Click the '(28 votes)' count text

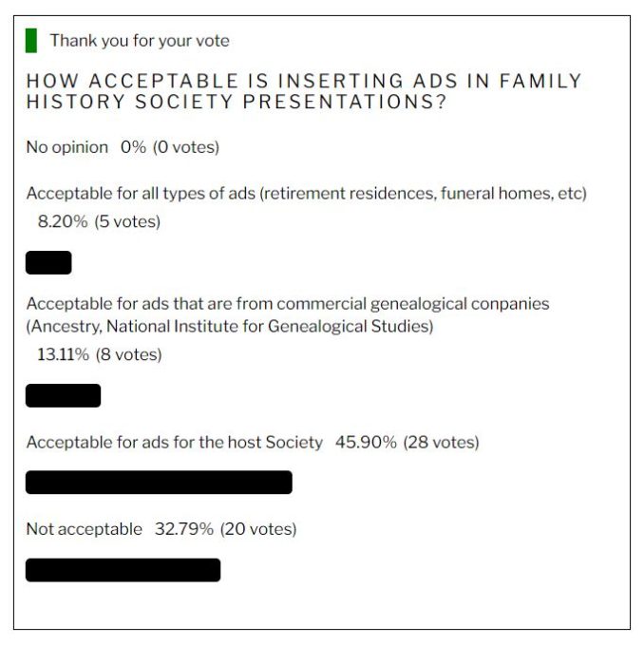442,442
